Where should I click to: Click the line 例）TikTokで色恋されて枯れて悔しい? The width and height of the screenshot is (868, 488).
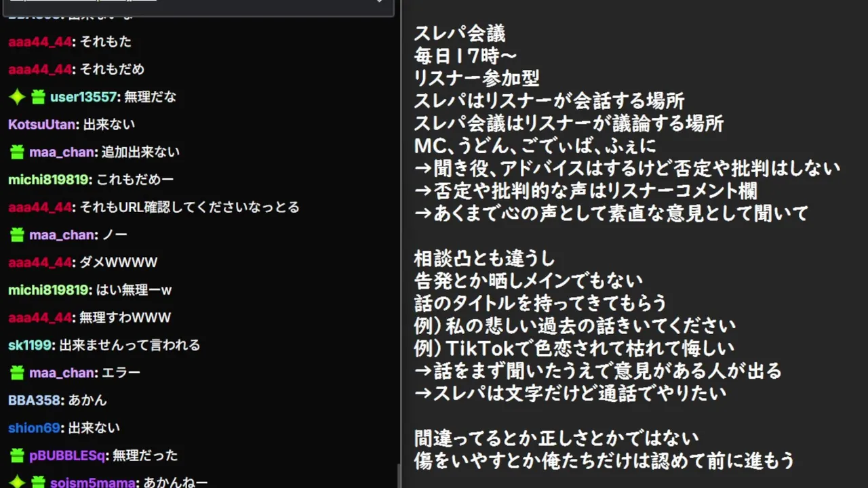[x=574, y=348]
